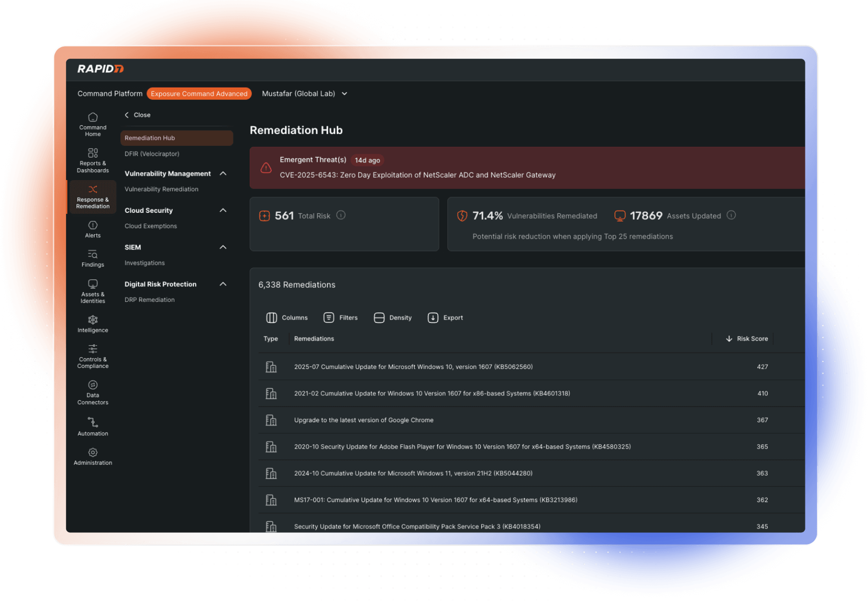Open Upgrade to latest Google Chrome remediation

tap(364, 420)
